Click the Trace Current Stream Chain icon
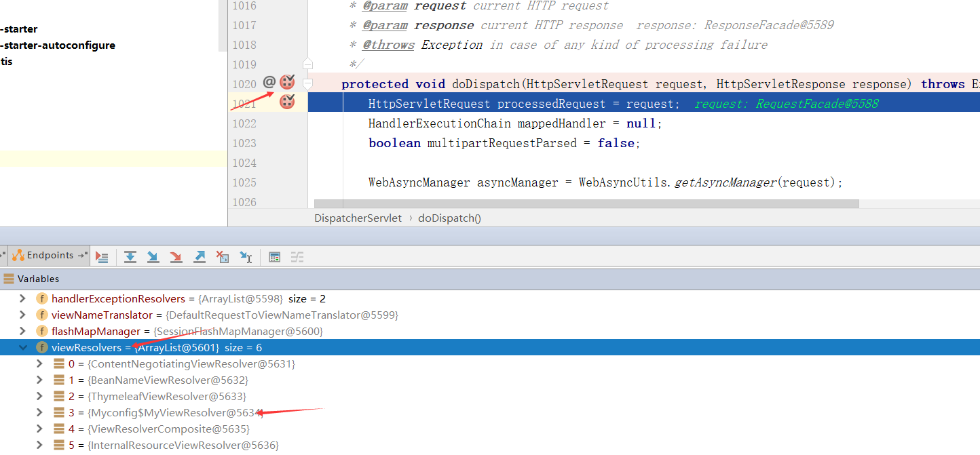 [297, 256]
